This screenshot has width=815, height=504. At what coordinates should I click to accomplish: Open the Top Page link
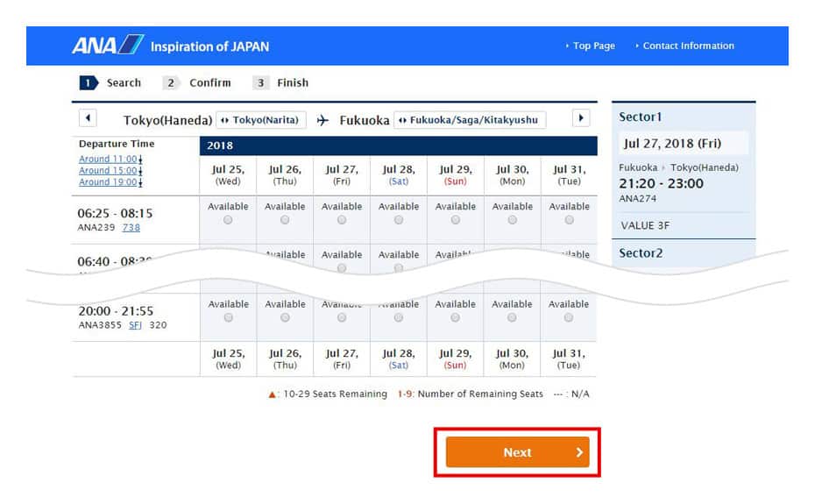592,46
